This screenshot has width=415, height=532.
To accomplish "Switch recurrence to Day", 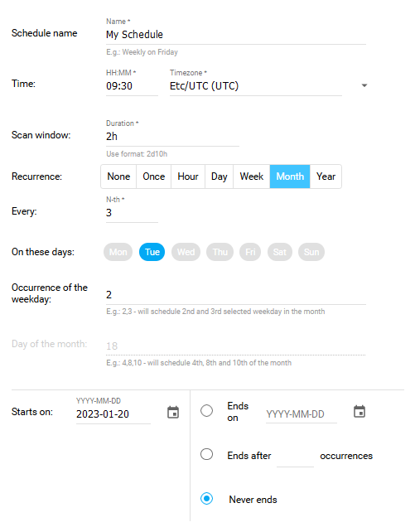I will point(219,177).
